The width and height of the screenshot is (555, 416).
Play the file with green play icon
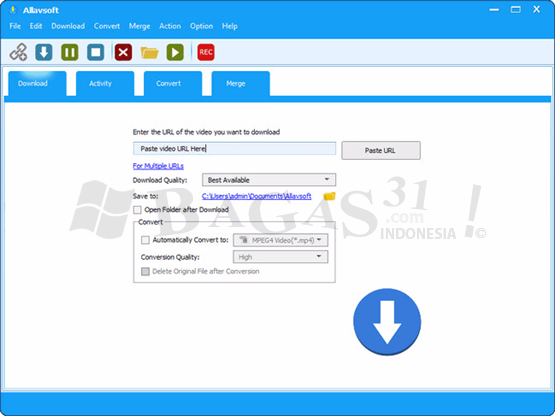pos(175,52)
